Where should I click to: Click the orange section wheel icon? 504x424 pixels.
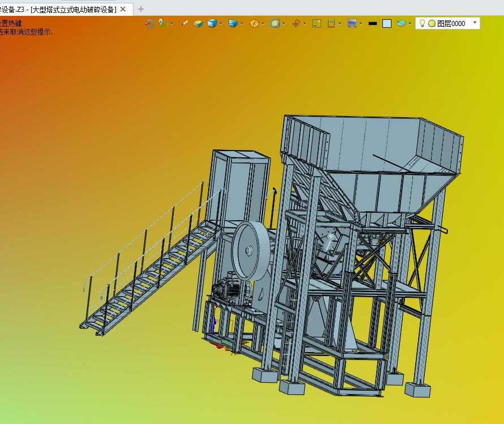click(254, 23)
